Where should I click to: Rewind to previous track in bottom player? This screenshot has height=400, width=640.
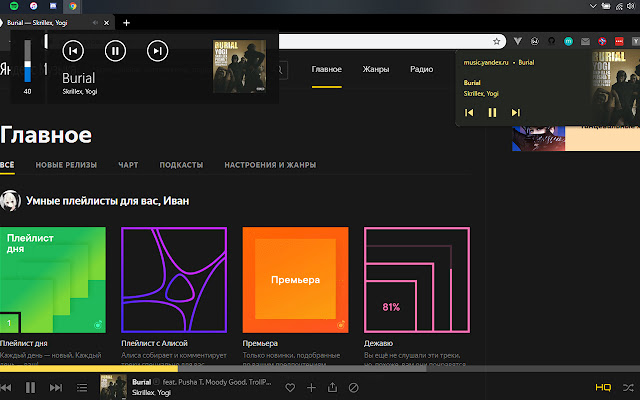click(6, 387)
